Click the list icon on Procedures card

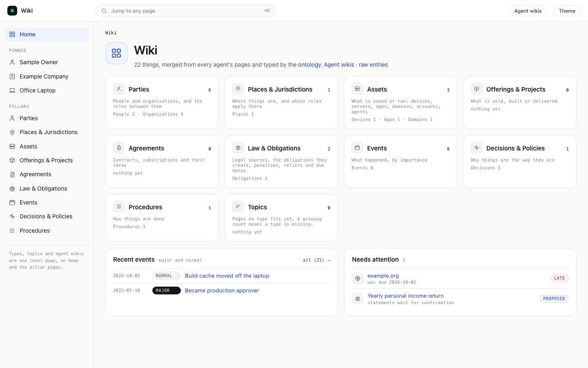(119, 206)
